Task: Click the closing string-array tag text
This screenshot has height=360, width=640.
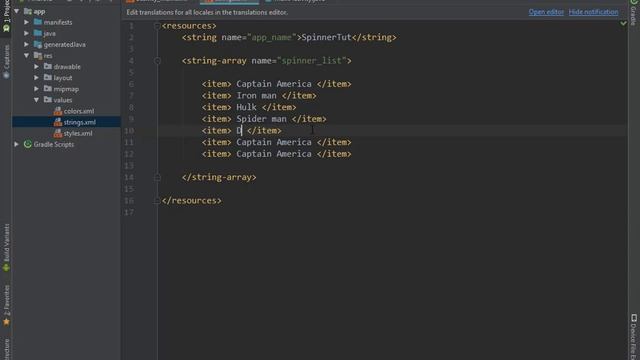Action: coord(219,177)
